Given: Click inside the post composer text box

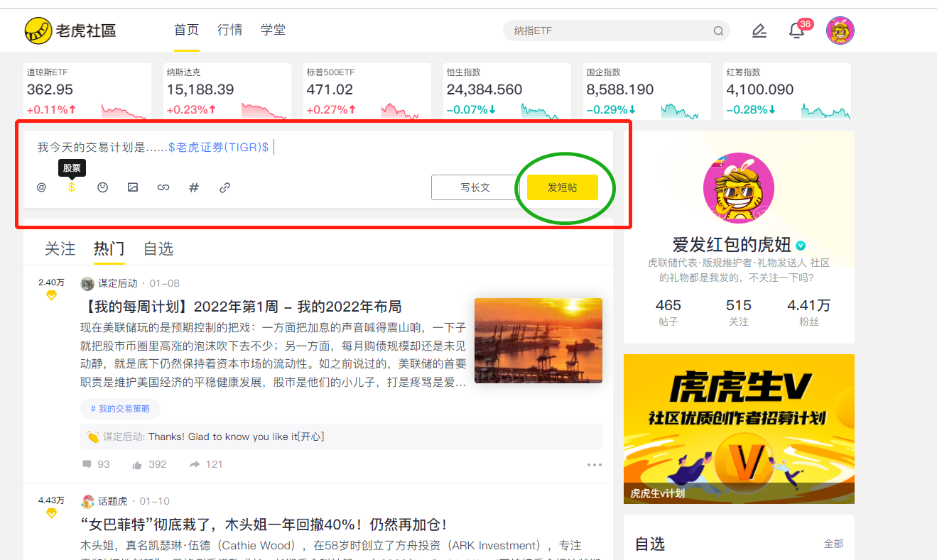Looking at the screenshot, I should coord(318,148).
